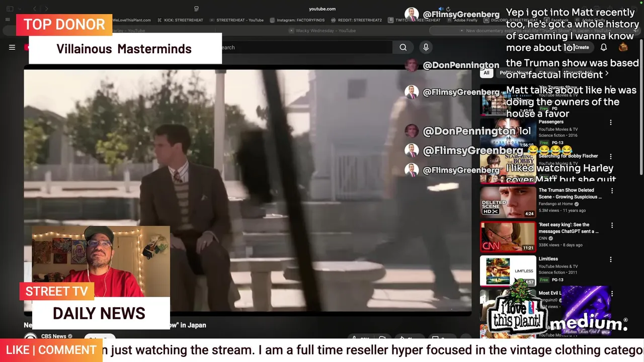Open the KICK: STREETREHEAT bookmark
Image resolution: width=644 pixels, height=362 pixels.
click(180, 20)
